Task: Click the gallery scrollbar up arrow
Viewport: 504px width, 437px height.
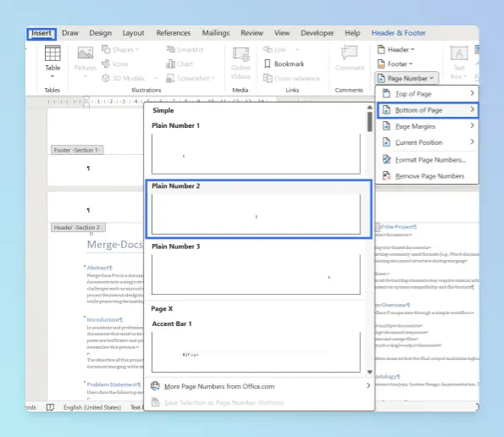Action: tap(369, 108)
